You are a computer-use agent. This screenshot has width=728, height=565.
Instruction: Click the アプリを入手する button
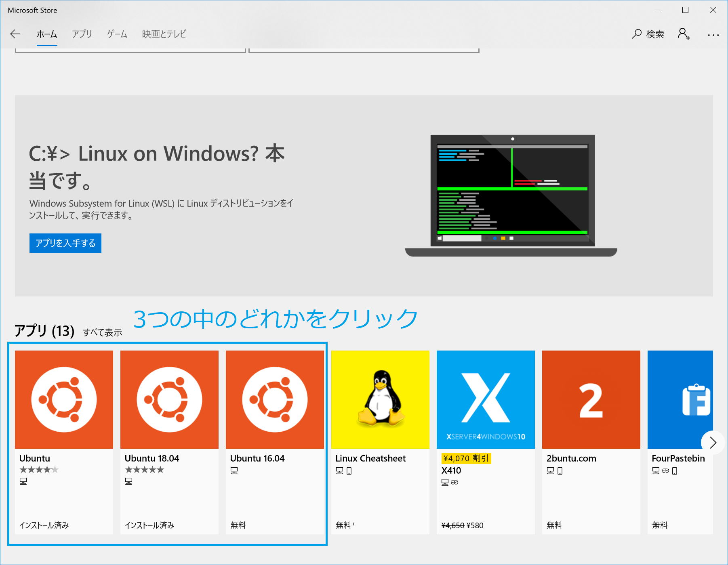point(65,243)
